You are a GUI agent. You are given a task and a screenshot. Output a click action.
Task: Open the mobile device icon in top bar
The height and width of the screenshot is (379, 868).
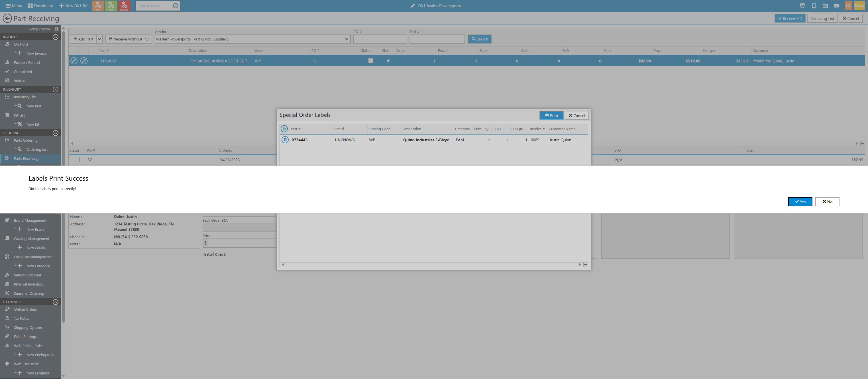point(814,6)
